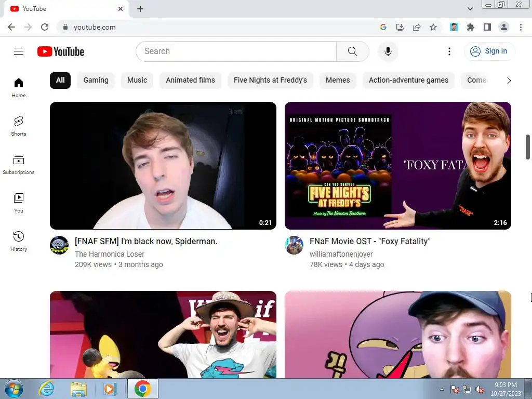Open the Windows Start button
The image size is (532, 399).
(x=14, y=389)
